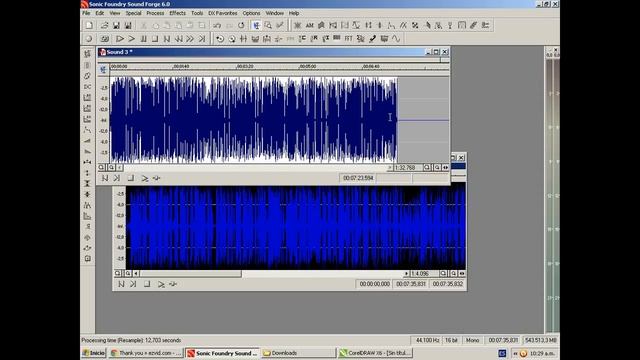Click Play All in transport toolbar
Viewport: 640px width, 360px height.
[120, 39]
